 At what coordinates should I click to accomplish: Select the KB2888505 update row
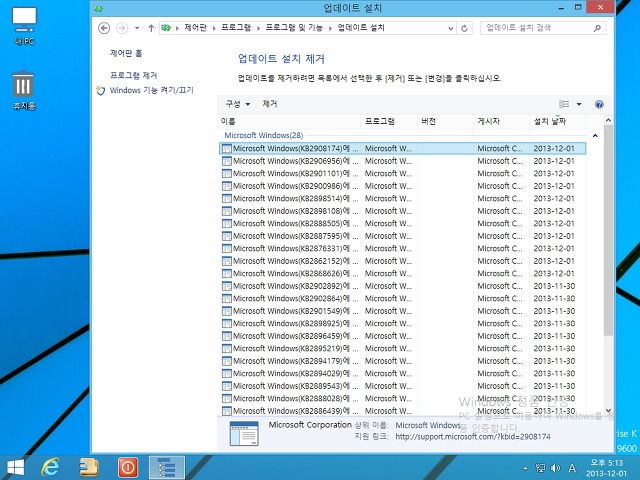click(x=402, y=224)
